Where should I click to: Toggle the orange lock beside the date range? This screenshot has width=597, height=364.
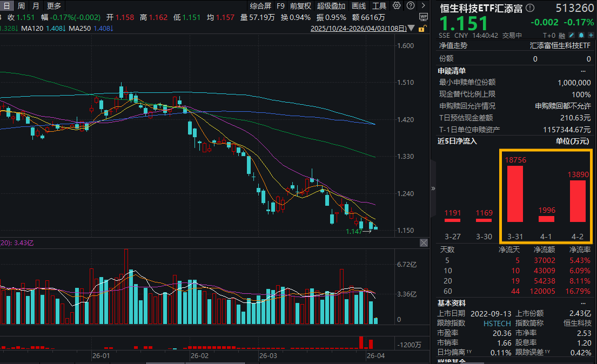(424, 28)
